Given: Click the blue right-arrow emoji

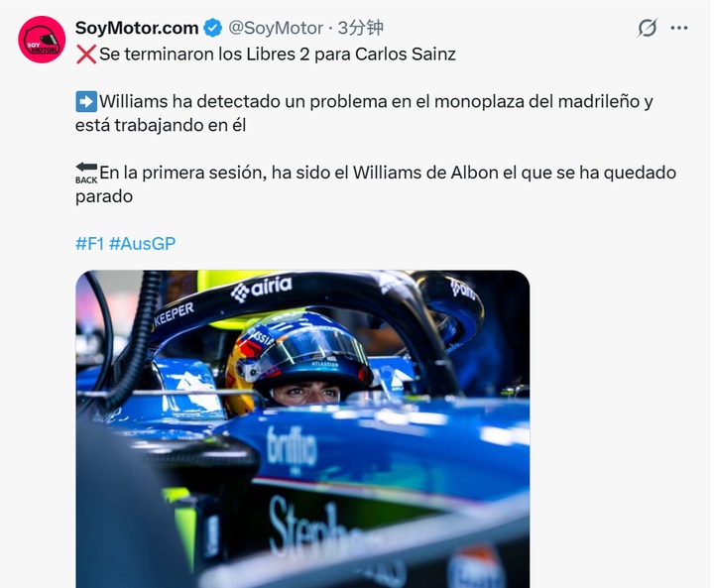Looking at the screenshot, I should [86, 101].
